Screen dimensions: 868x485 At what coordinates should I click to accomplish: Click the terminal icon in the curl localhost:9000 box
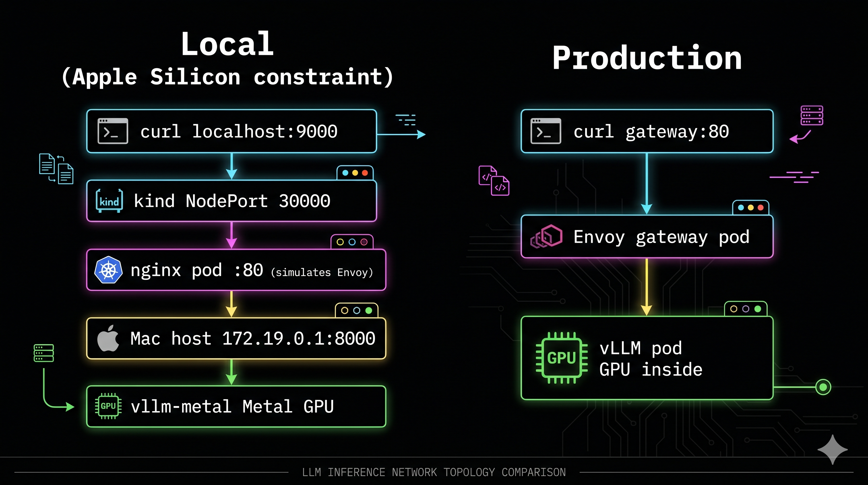tap(112, 131)
